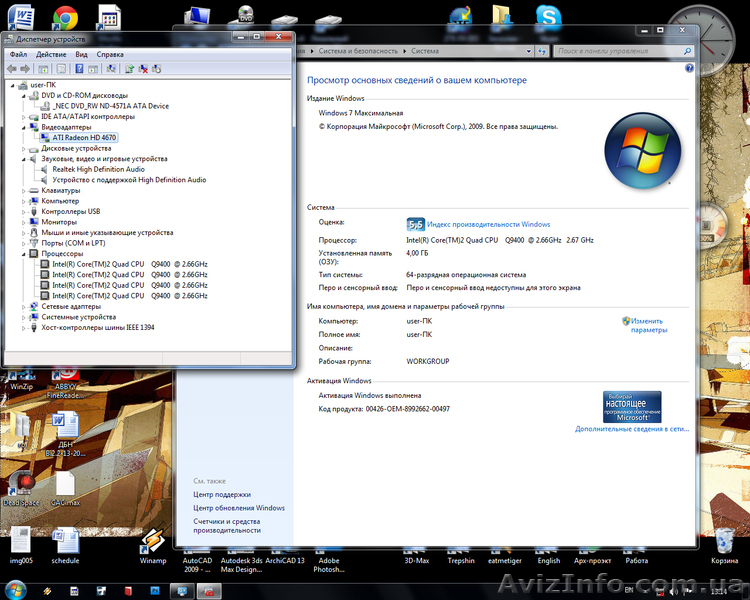750x600 pixels.
Task: Select the Dead Space desktop shortcut
Action: point(21,488)
